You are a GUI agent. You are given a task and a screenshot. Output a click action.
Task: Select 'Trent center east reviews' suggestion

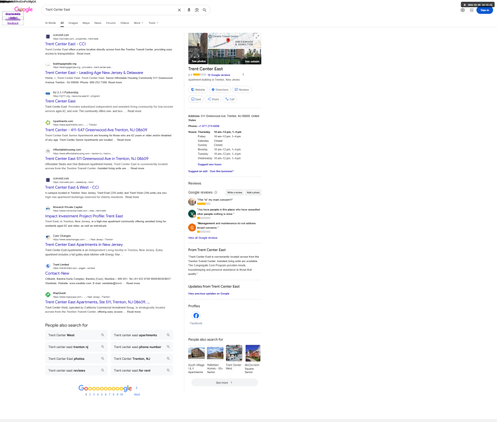76,370
